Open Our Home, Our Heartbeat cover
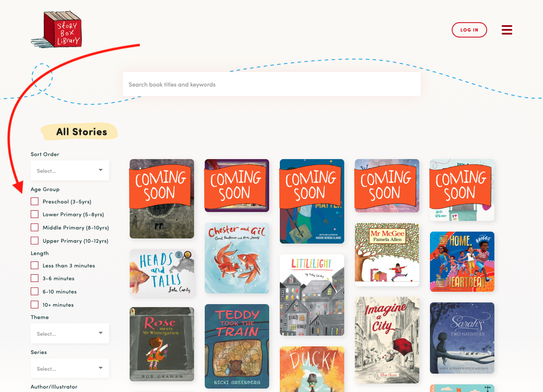Screen dimensions: 543x392 click(x=462, y=261)
